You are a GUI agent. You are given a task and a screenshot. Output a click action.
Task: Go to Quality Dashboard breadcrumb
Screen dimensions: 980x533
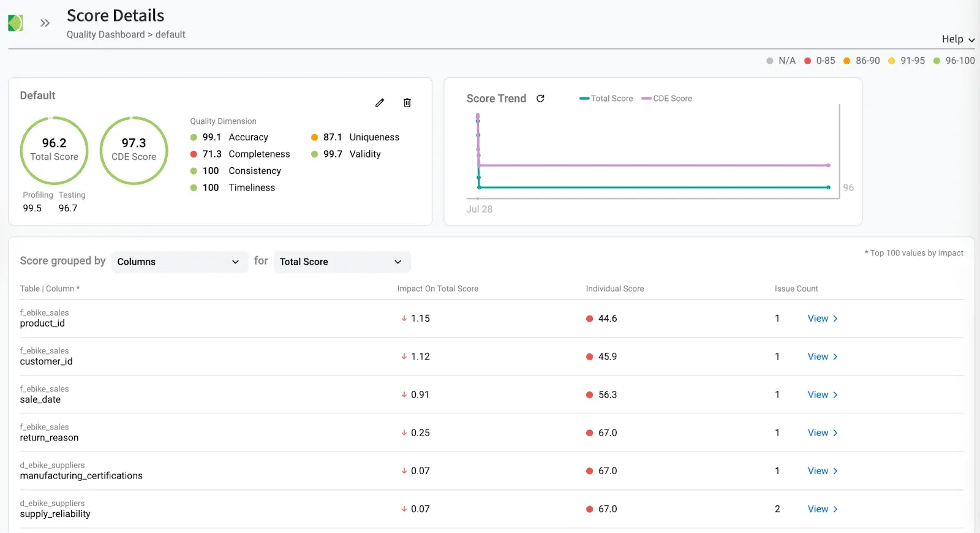pos(105,35)
